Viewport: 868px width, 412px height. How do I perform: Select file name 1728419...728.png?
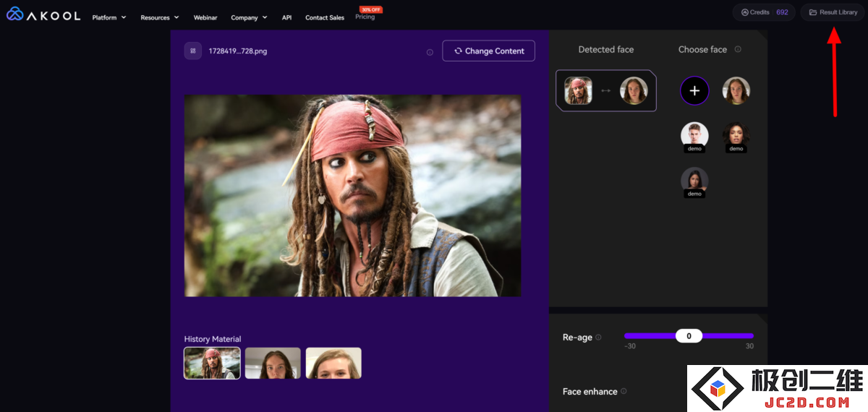pyautogui.click(x=238, y=51)
